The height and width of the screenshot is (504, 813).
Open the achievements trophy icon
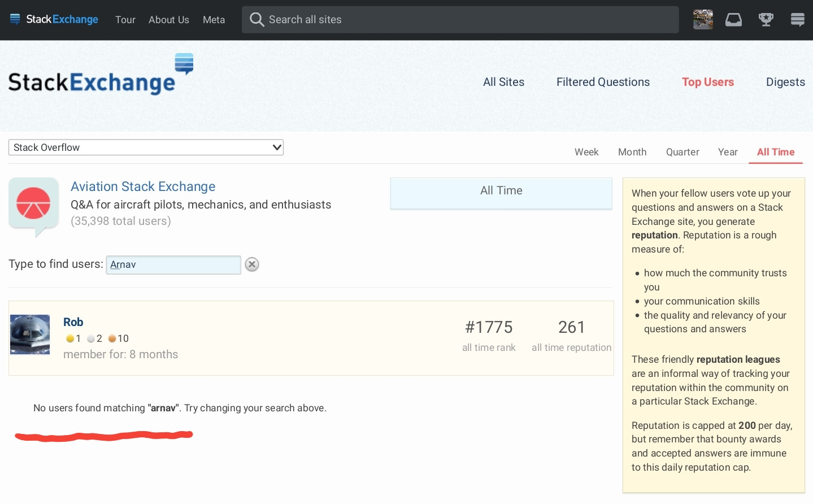click(766, 20)
